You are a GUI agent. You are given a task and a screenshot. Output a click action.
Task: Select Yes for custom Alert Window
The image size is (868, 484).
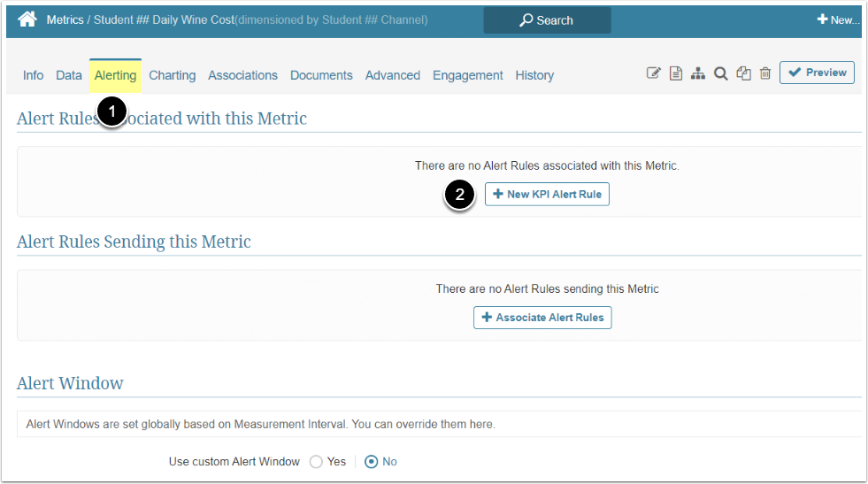[x=317, y=462]
